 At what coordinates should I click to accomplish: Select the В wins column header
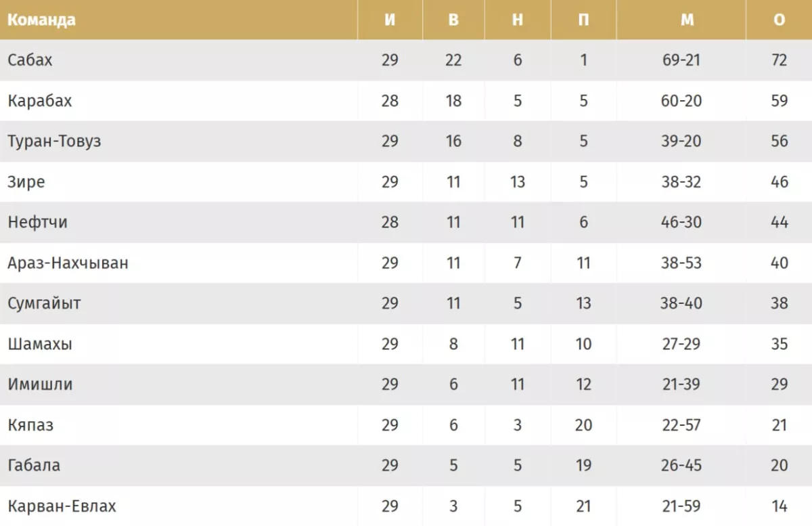click(453, 20)
